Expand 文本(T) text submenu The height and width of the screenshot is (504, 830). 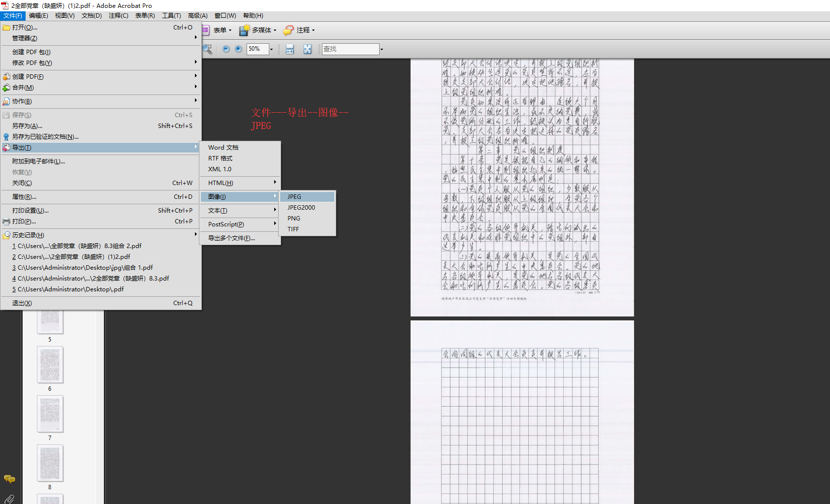click(x=240, y=210)
